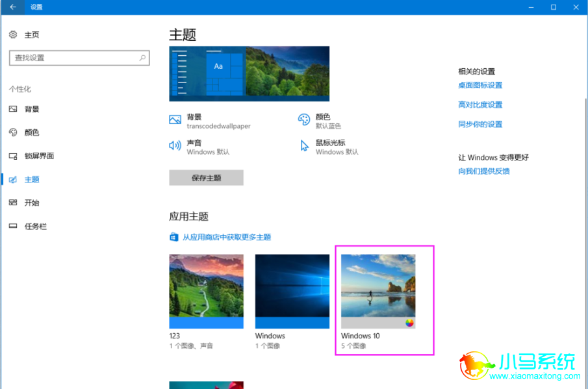Open 同步你的设置 link
This screenshot has width=588, height=389.
pos(480,125)
